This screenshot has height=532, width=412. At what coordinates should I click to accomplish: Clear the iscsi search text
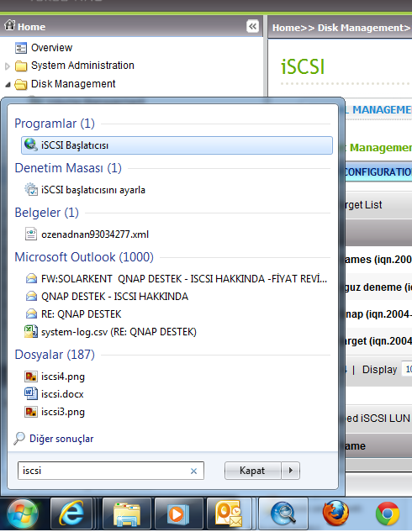click(x=193, y=471)
